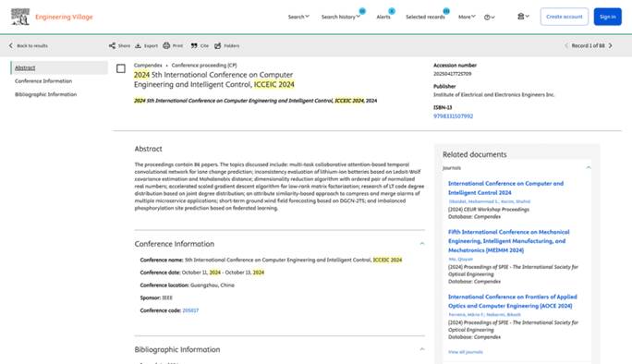Open the Search history menu

pos(341,17)
